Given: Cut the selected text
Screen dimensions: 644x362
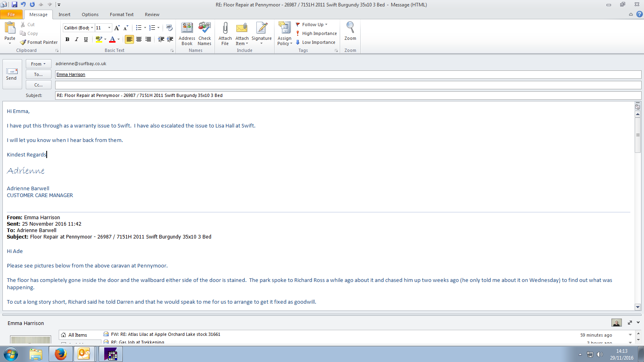Looking at the screenshot, I should coord(27,25).
